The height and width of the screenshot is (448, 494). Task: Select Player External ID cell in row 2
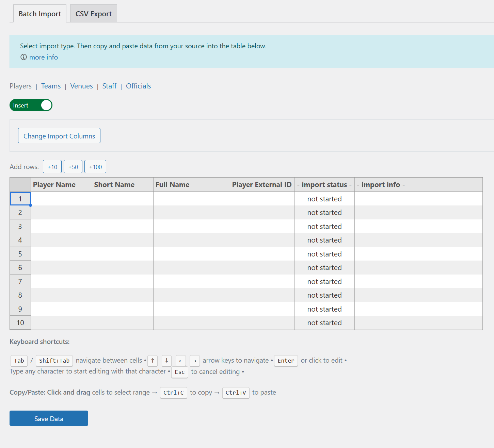pyautogui.click(x=262, y=213)
